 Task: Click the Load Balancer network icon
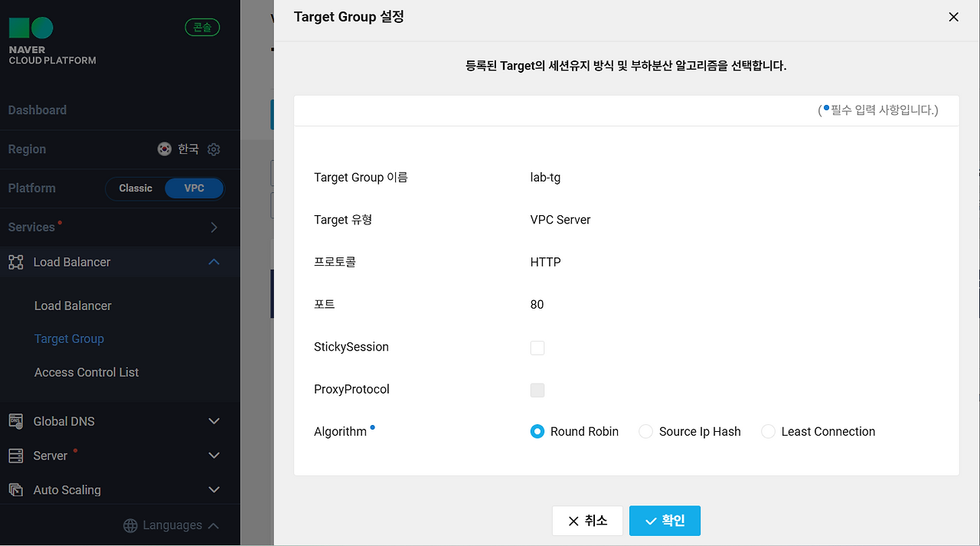click(16, 262)
